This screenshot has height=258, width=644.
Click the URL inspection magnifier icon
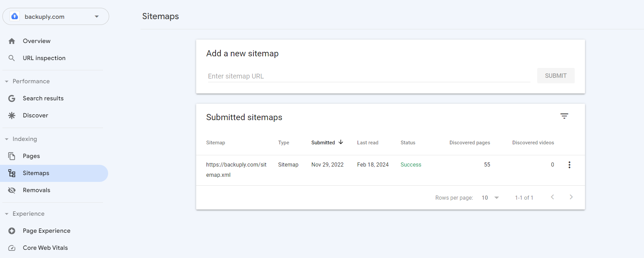coord(12,58)
